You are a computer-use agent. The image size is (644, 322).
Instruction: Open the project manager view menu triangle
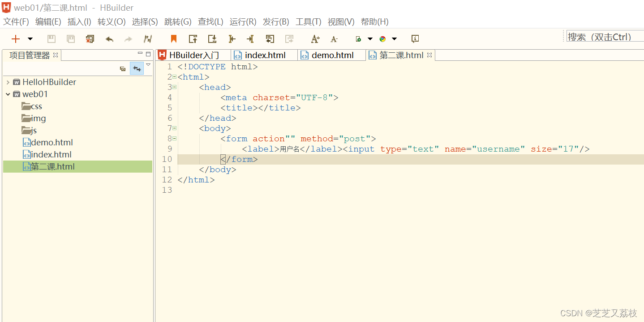tap(148, 65)
